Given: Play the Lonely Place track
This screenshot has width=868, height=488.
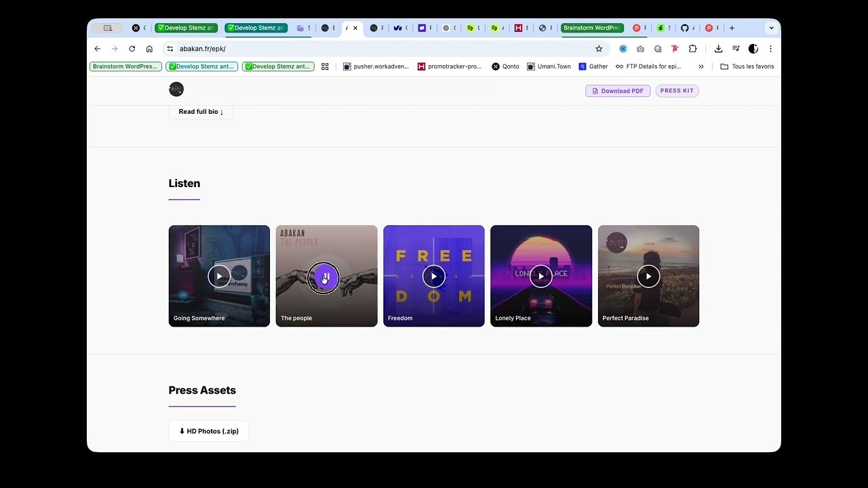Looking at the screenshot, I should click(x=541, y=276).
